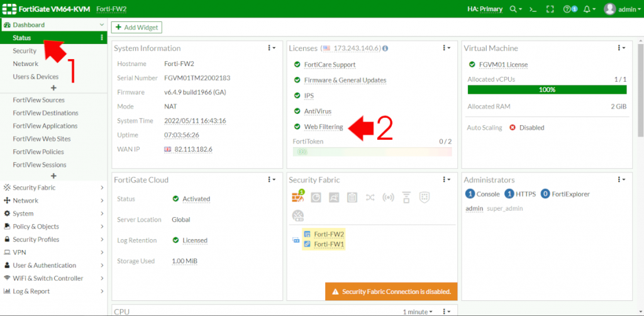Viewport: 644px width, 316px height.
Task: Click the FortiCare Support link
Action: click(330, 65)
